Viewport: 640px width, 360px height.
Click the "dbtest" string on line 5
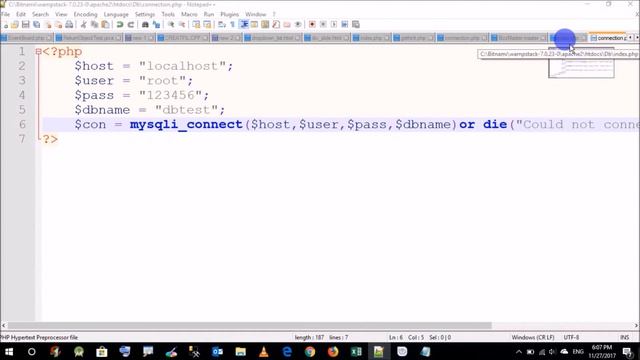click(x=186, y=110)
